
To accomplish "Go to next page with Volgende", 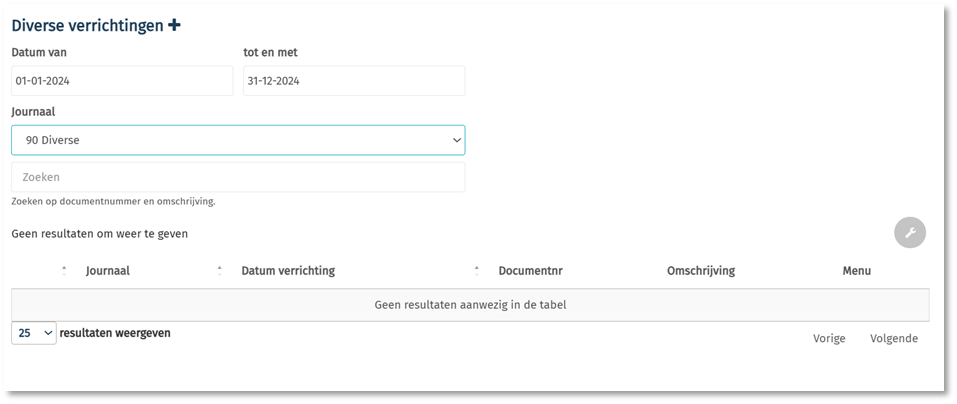I will pos(894,339).
